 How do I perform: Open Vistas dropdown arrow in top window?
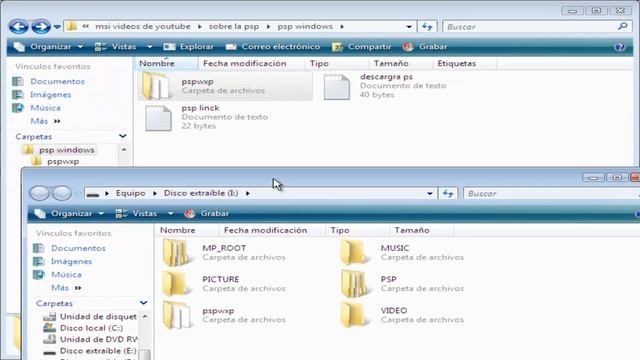(x=149, y=47)
